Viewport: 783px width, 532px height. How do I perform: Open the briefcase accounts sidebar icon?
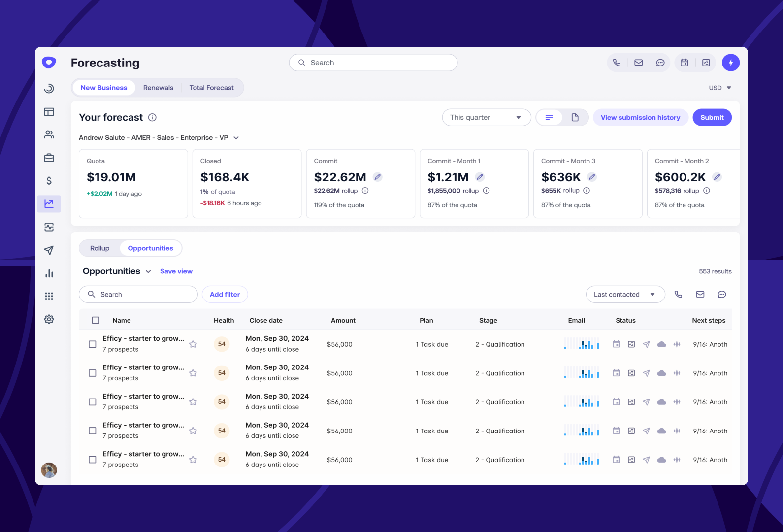coord(49,158)
